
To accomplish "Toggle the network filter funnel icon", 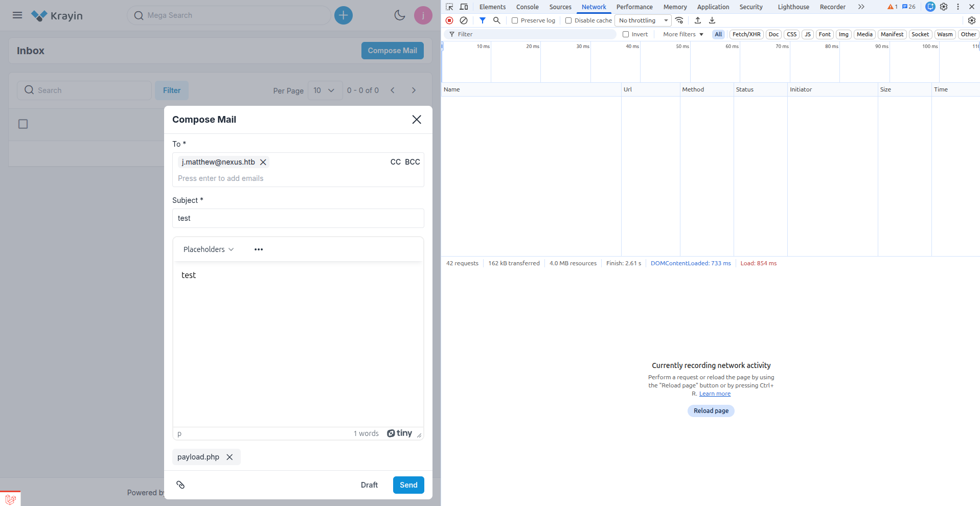I will pyautogui.click(x=482, y=20).
